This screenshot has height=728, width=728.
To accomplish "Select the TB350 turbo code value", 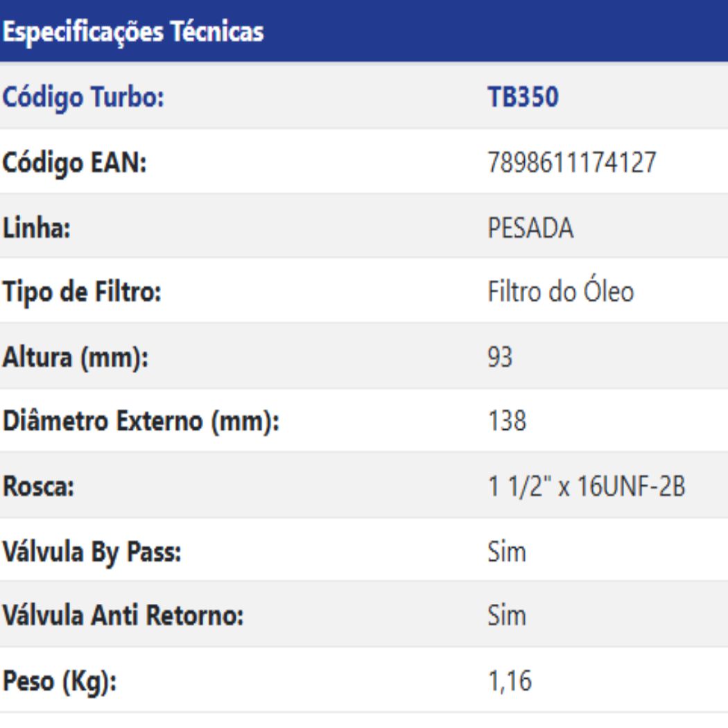I will point(523,98).
